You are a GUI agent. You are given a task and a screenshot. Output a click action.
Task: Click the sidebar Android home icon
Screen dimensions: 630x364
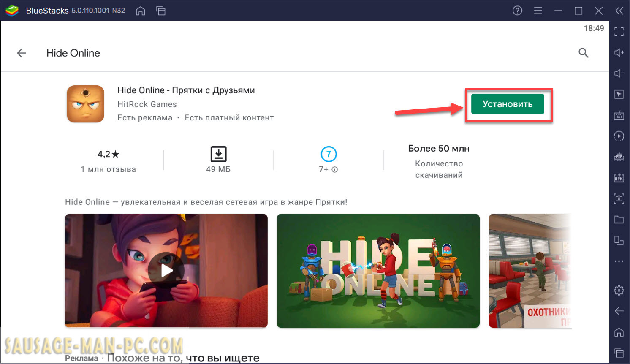(x=619, y=332)
